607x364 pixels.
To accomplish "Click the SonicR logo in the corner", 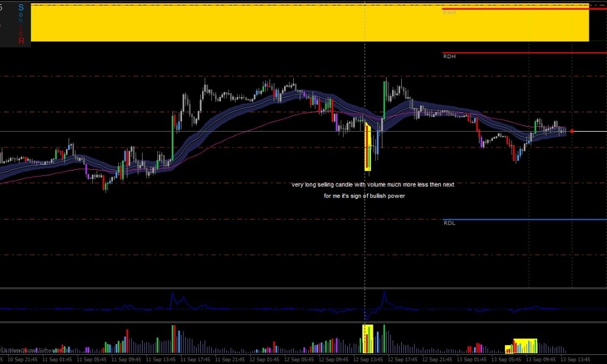I will 21,24.
